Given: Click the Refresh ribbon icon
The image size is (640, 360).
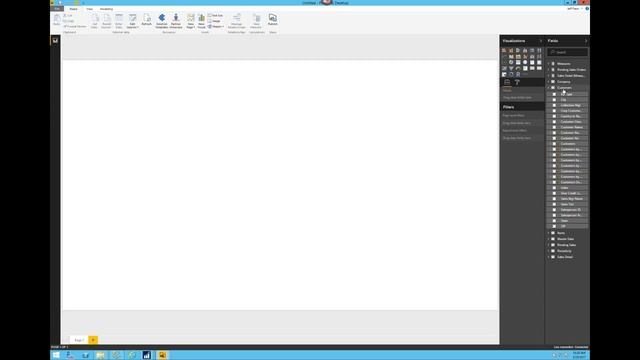Looking at the screenshot, I should pyautogui.click(x=147, y=20).
